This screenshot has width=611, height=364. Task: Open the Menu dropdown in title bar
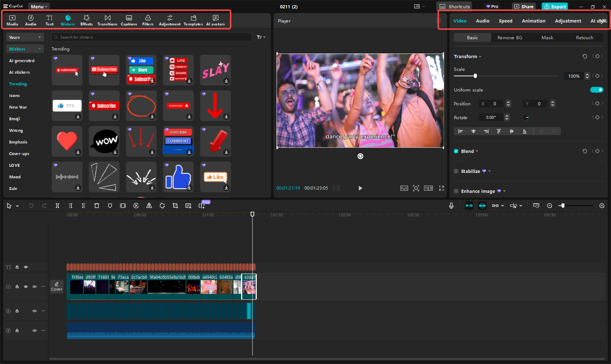coord(39,7)
